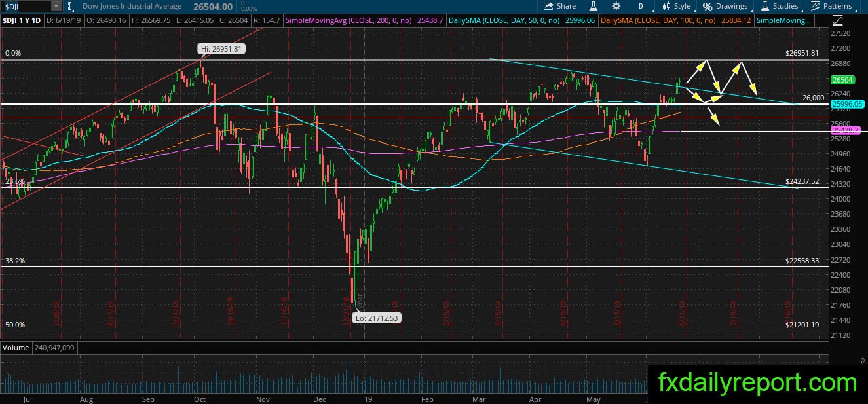Click the green 26504 last price tag
This screenshot has height=404, width=868.
click(842, 80)
